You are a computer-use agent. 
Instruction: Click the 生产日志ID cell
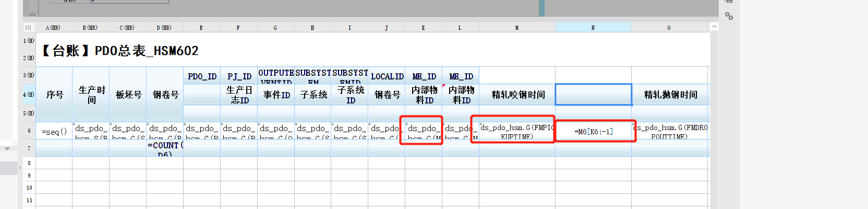click(239, 95)
